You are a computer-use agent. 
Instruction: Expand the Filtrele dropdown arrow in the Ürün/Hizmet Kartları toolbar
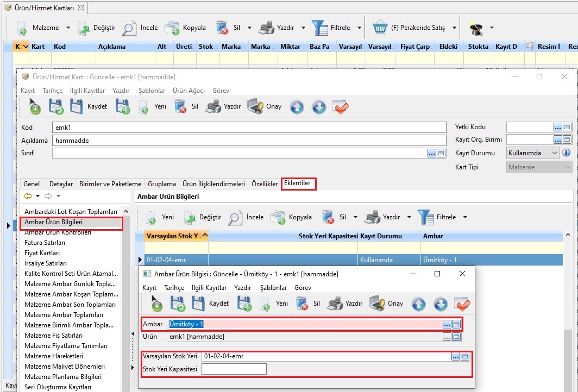tap(359, 28)
